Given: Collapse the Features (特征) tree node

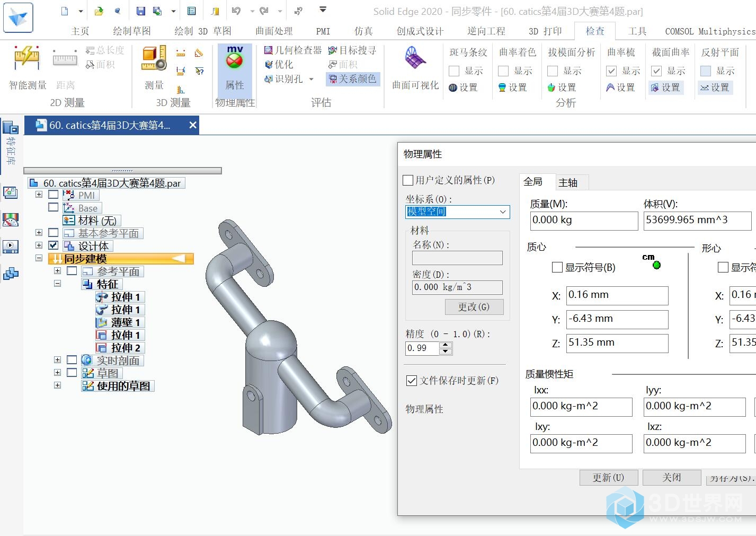Looking at the screenshot, I should pos(57,284).
